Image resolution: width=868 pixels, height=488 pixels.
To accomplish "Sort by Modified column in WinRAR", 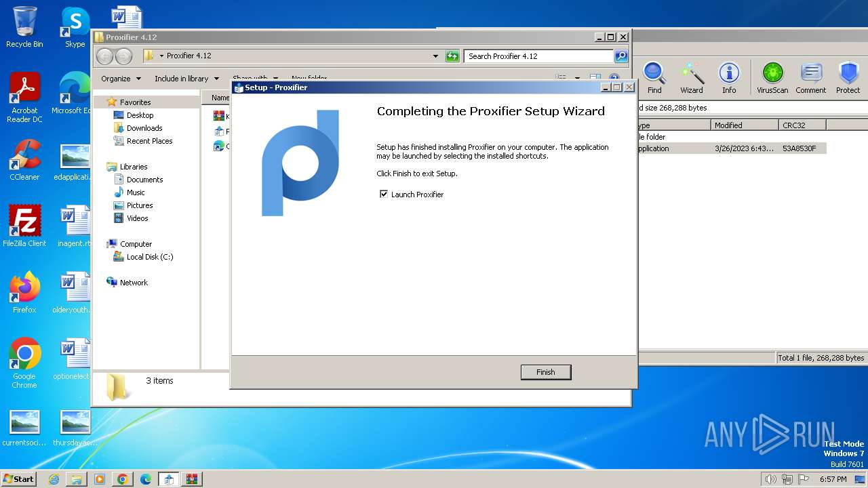I will (x=745, y=125).
